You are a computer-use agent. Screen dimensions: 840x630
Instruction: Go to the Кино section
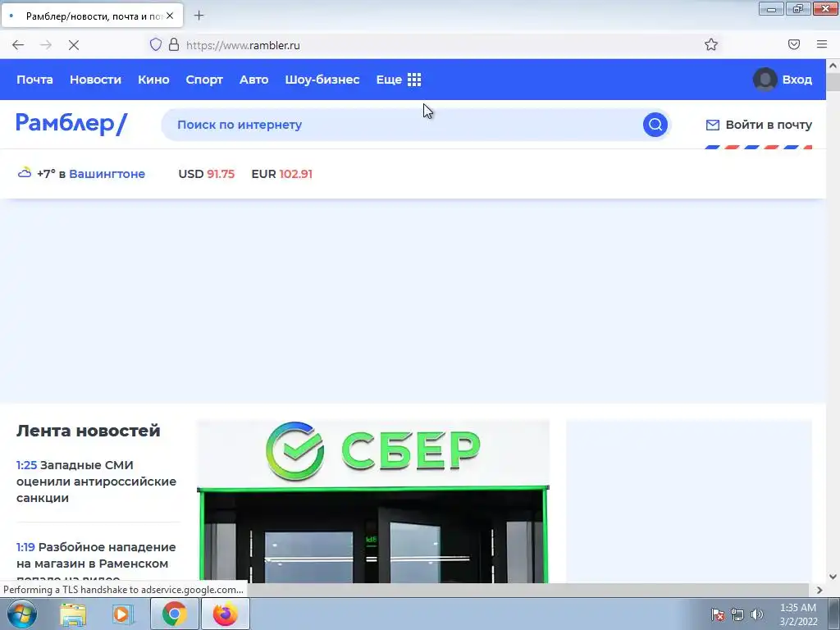click(153, 80)
